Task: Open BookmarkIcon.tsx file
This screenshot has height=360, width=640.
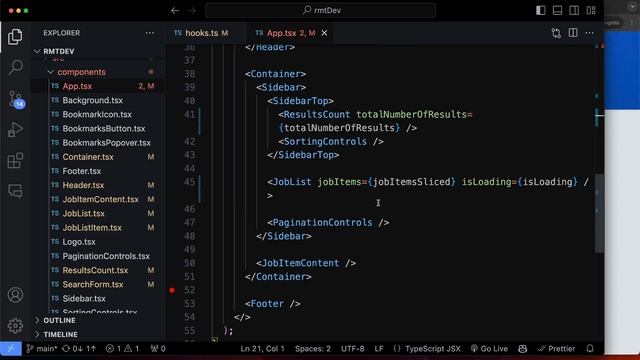Action: [98, 115]
